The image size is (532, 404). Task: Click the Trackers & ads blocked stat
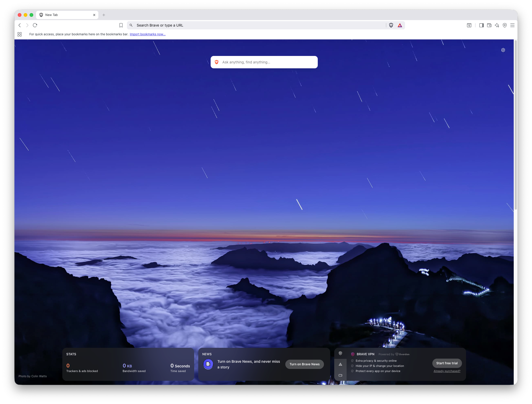(82, 368)
